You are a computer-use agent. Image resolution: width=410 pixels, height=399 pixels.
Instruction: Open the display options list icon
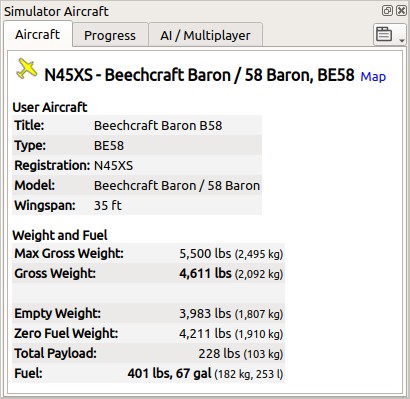pos(384,34)
